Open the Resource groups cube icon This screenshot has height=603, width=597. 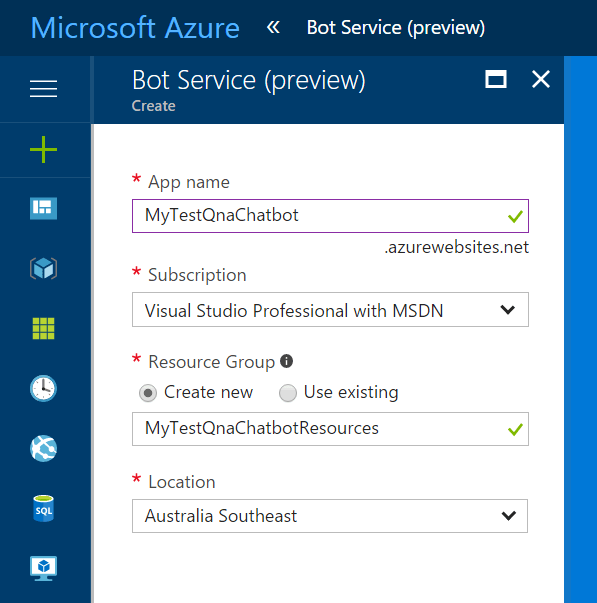tap(43, 268)
